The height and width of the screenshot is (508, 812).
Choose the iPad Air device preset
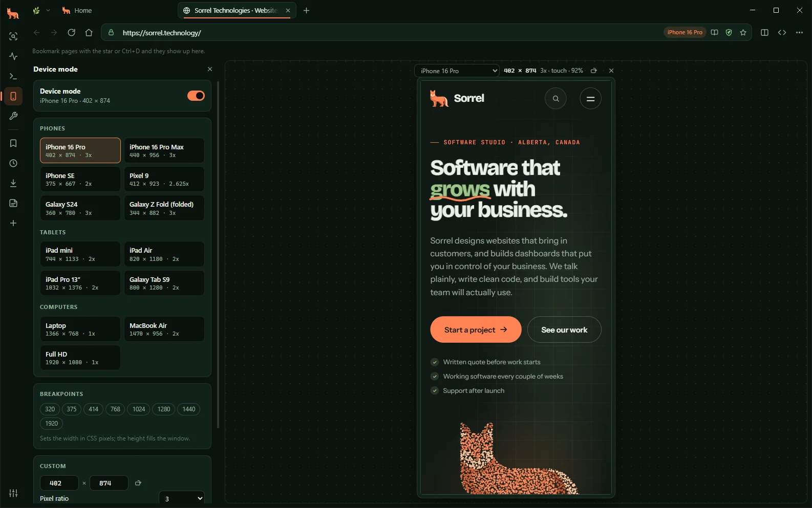(x=164, y=254)
